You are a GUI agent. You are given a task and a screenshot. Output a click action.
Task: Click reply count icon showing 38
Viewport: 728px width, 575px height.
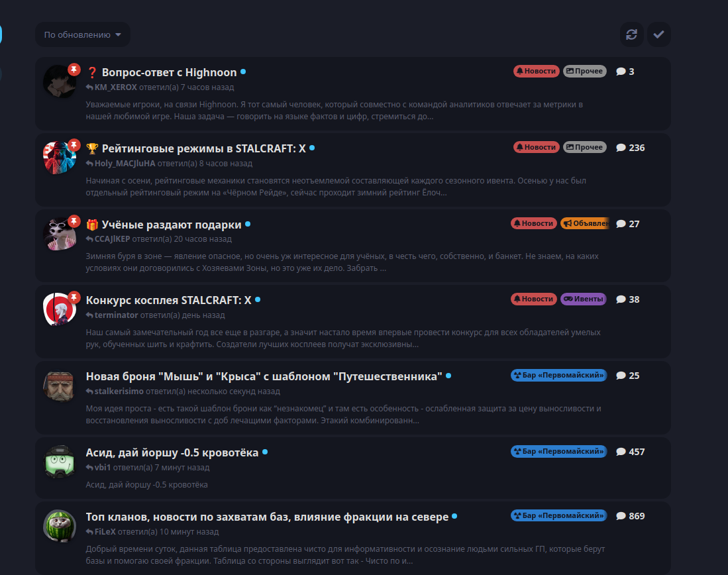(x=621, y=299)
